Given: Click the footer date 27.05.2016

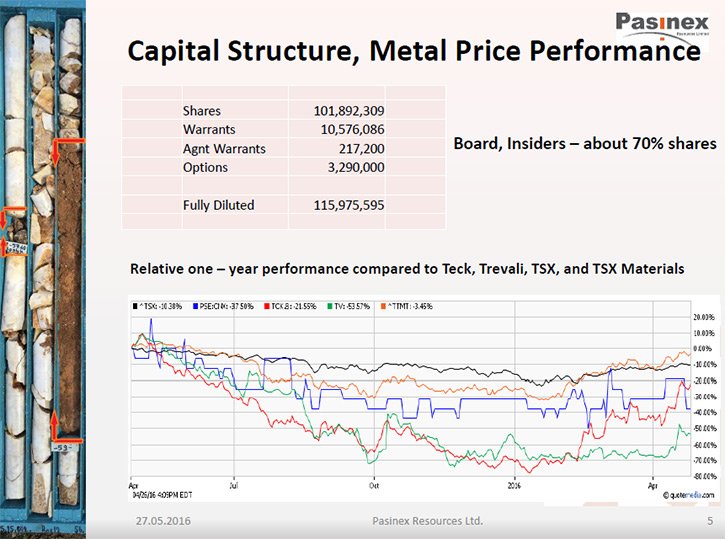Looking at the screenshot, I should (x=163, y=521).
